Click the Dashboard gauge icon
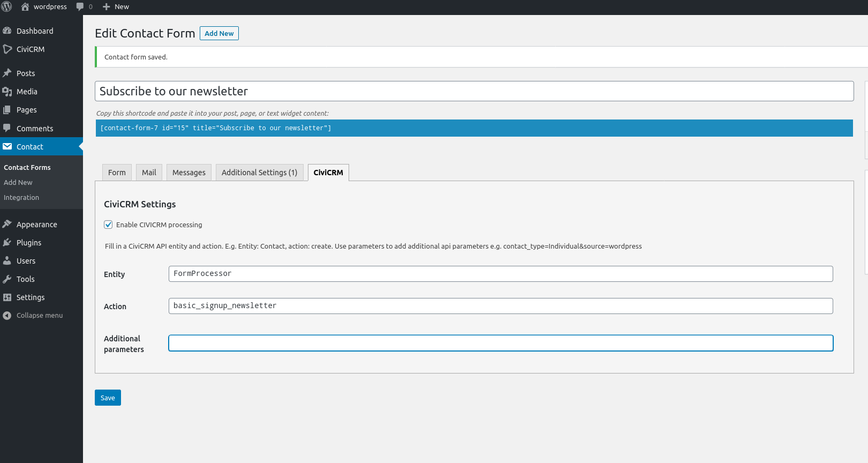 [x=7, y=31]
